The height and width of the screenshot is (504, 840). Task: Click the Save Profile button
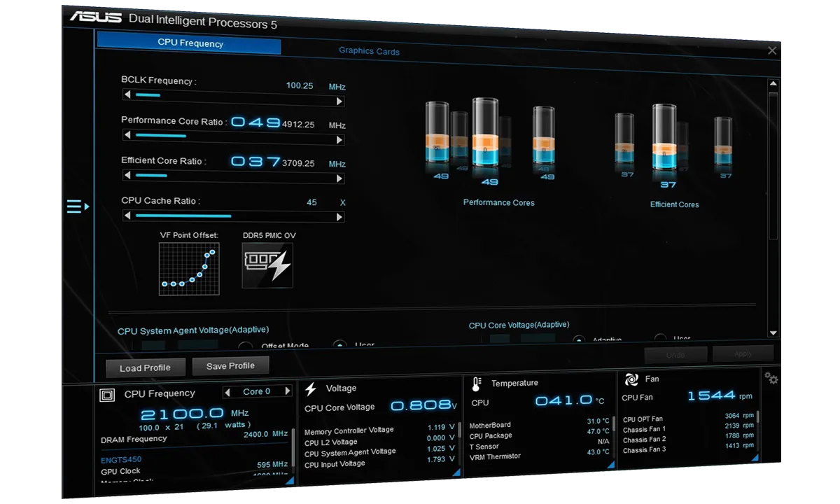pos(230,365)
